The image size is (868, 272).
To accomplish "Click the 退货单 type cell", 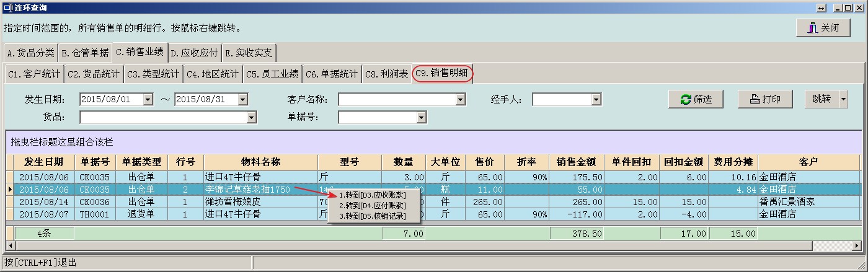I will pyautogui.click(x=142, y=214).
